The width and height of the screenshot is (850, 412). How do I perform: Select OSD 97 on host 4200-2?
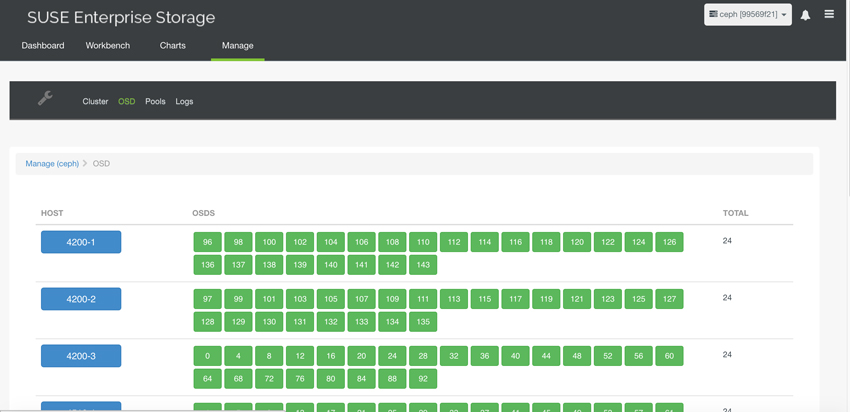point(208,299)
